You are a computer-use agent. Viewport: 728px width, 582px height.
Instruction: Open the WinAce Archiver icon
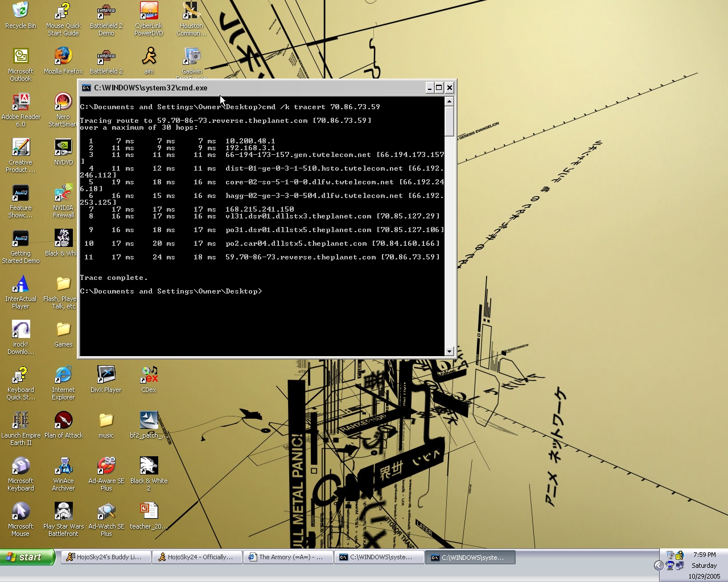(63, 467)
